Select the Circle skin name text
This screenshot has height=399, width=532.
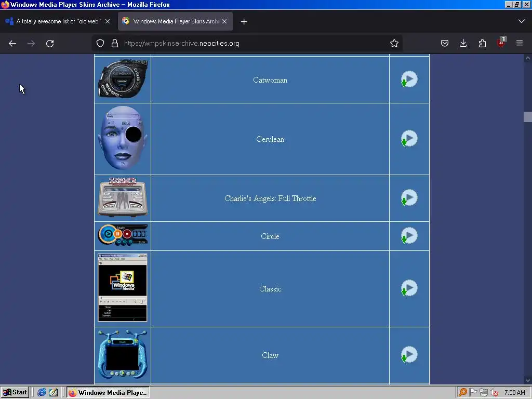(270, 236)
